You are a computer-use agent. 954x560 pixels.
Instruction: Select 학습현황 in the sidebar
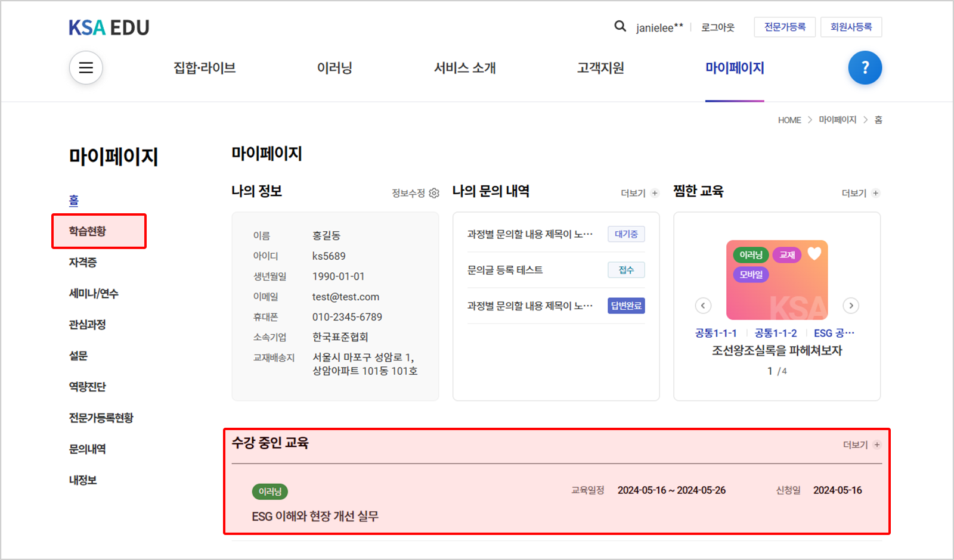(x=87, y=231)
